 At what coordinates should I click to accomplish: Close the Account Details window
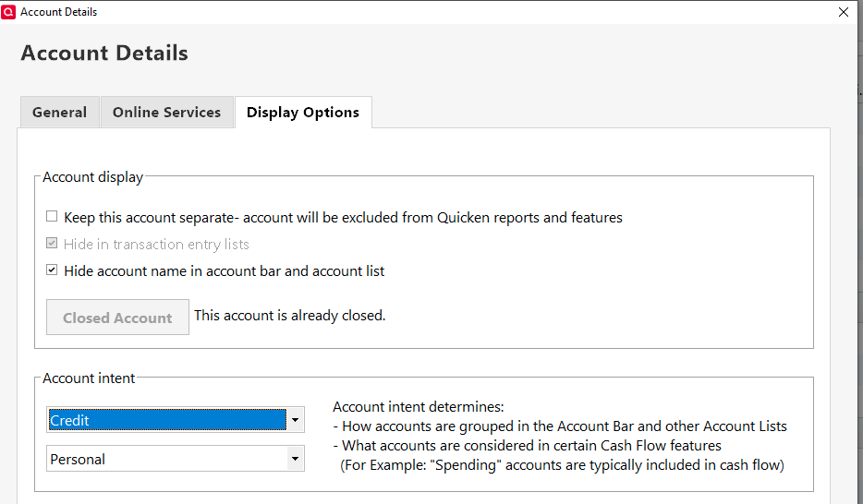(843, 12)
